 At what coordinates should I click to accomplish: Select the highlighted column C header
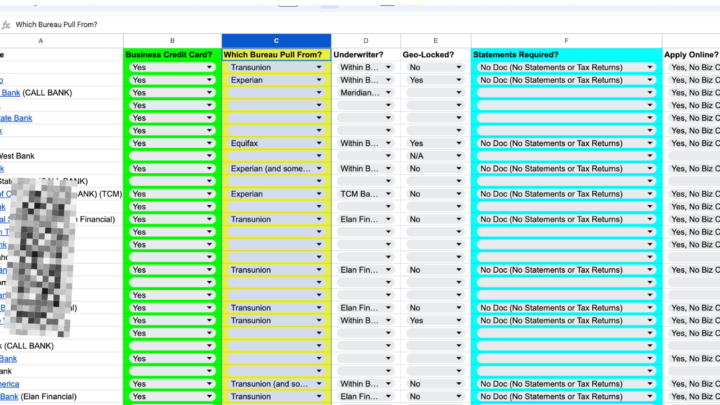click(276, 41)
